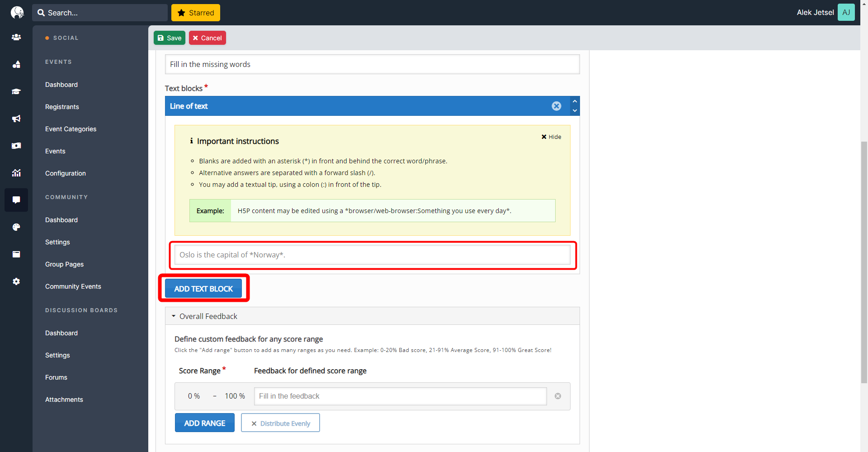This screenshot has width=868, height=452.
Task: Open Forums in sidebar
Action: tap(56, 377)
